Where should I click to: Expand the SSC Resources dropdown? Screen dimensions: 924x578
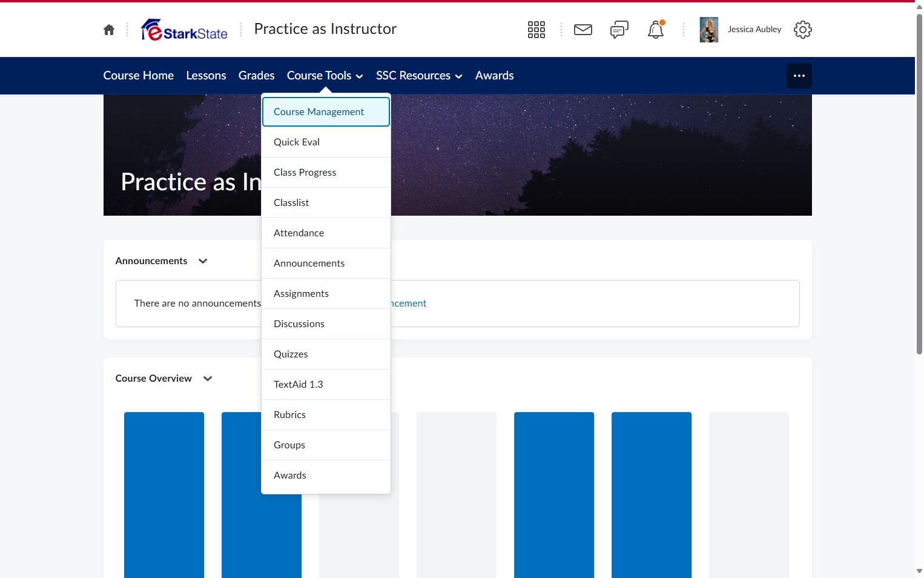click(x=419, y=76)
